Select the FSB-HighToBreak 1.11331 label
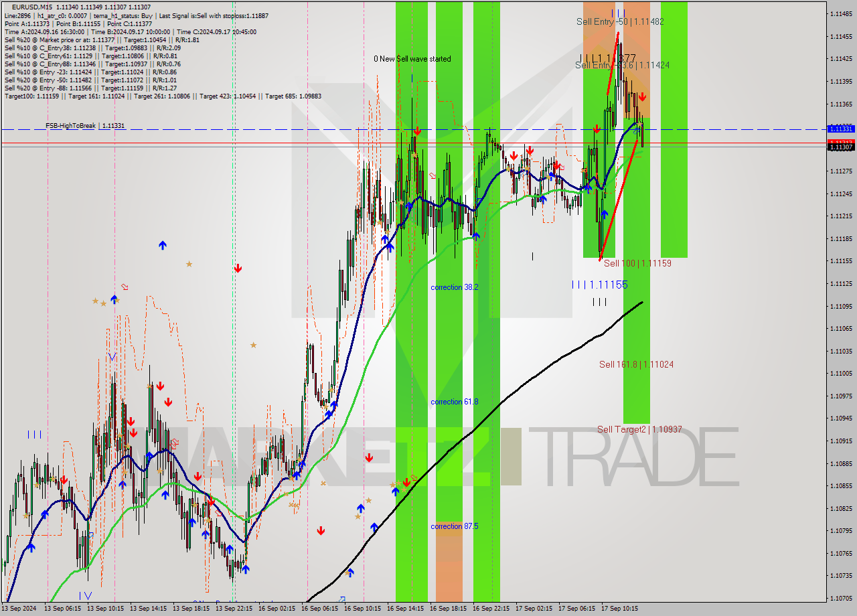Screen dimensions: 857x616 pyautogui.click(x=85, y=126)
